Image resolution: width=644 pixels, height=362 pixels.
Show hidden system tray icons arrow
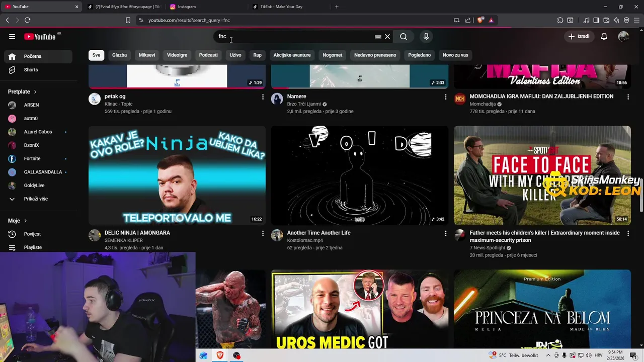click(548, 355)
